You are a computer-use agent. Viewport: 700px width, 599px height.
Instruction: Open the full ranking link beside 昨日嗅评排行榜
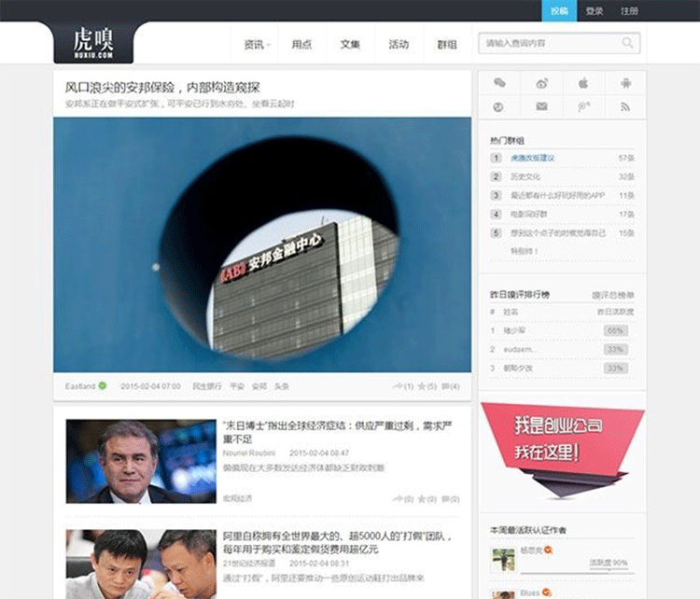tap(613, 295)
